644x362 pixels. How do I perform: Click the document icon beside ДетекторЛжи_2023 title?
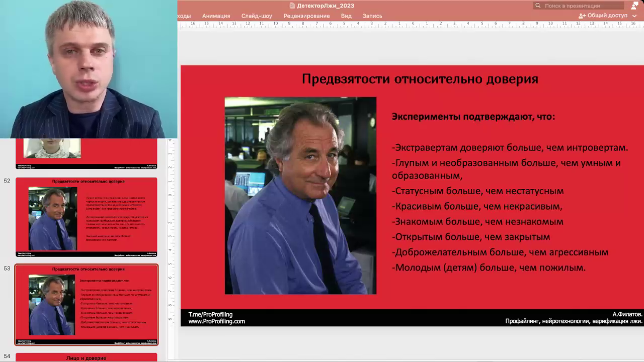[x=292, y=6]
